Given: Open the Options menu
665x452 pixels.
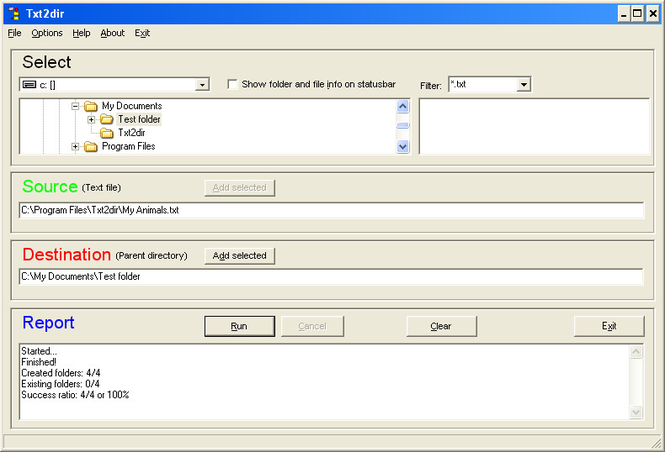Looking at the screenshot, I should click(x=47, y=33).
